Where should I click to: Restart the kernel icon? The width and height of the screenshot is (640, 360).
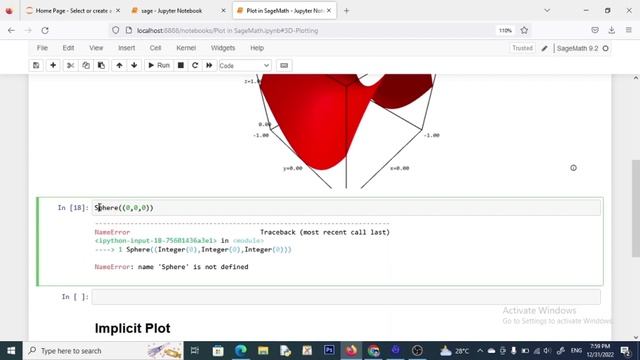tap(195, 65)
